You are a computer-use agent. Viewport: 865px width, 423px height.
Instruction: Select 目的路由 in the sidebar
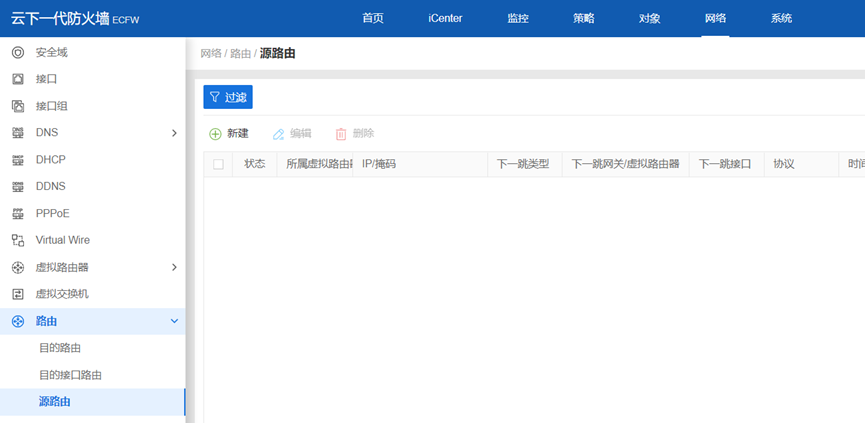(60, 348)
